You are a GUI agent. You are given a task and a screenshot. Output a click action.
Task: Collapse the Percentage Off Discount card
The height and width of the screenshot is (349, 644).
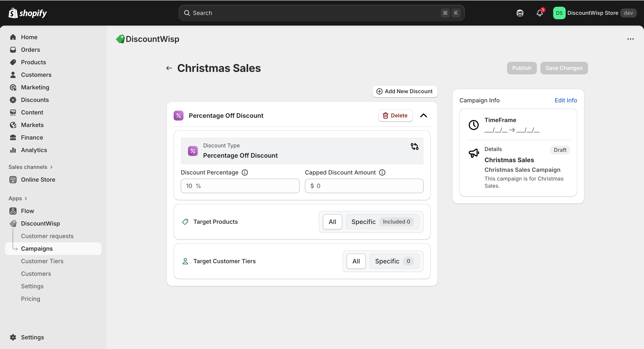(424, 116)
